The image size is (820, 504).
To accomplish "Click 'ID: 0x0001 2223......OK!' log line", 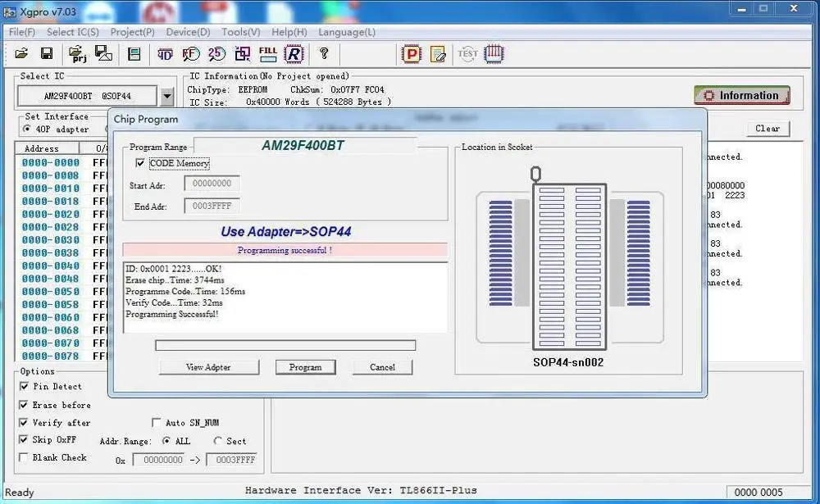I will [173, 269].
